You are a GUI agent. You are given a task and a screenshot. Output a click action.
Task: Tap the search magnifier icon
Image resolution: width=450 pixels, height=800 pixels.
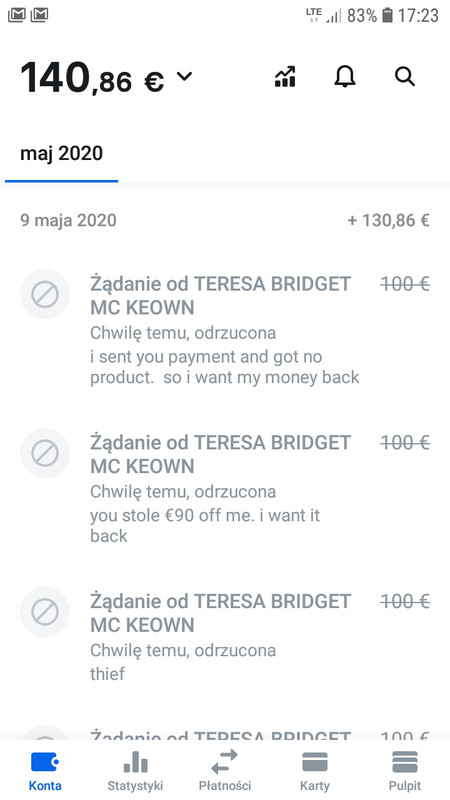coord(405,77)
